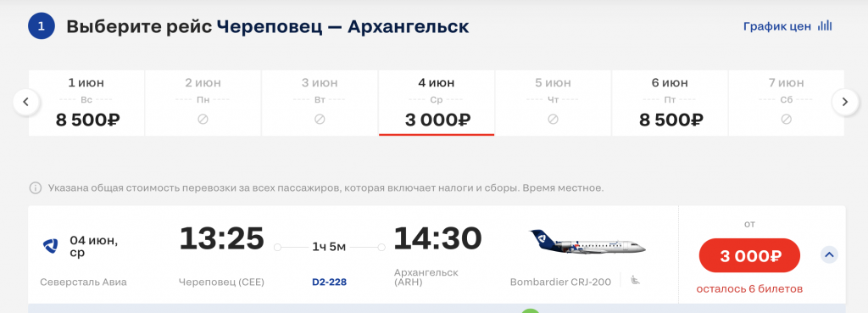Click the unavailable 5 июн date
This screenshot has width=868, height=313.
click(553, 103)
